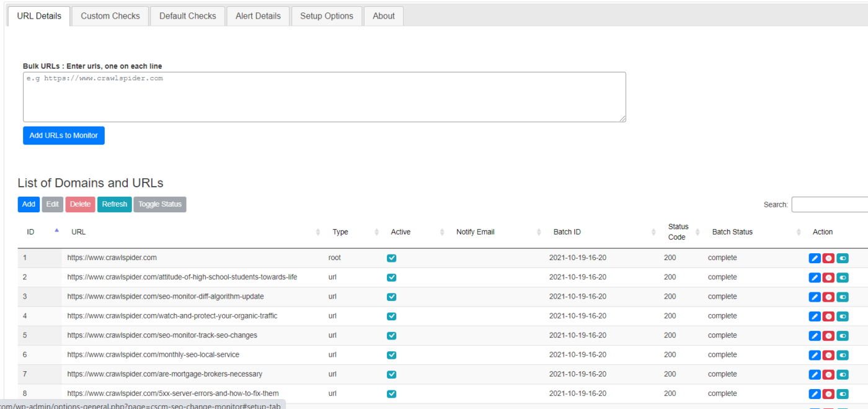This screenshot has height=409, width=868.
Task: Uncheck Active checkbox for 5xx-server-errors row
Action: point(391,394)
